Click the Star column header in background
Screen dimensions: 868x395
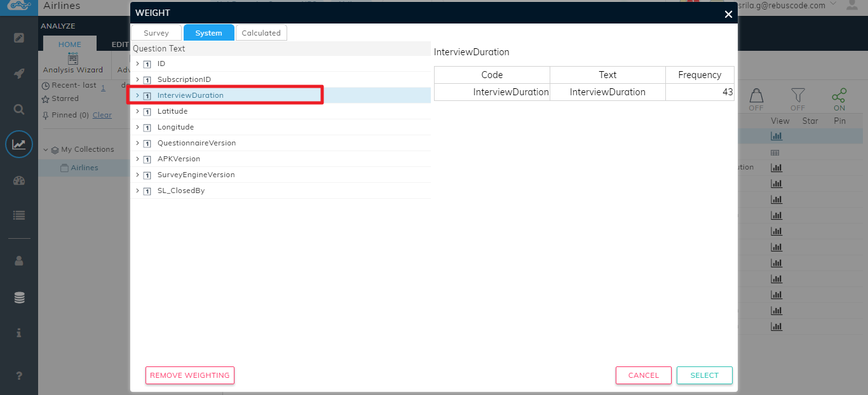810,121
